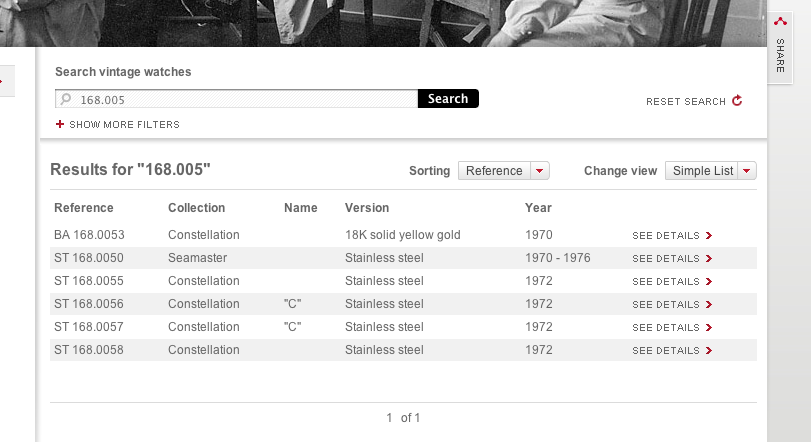Open the Change view Simple List dropdown
Screen dimensions: 811x442
(710, 171)
